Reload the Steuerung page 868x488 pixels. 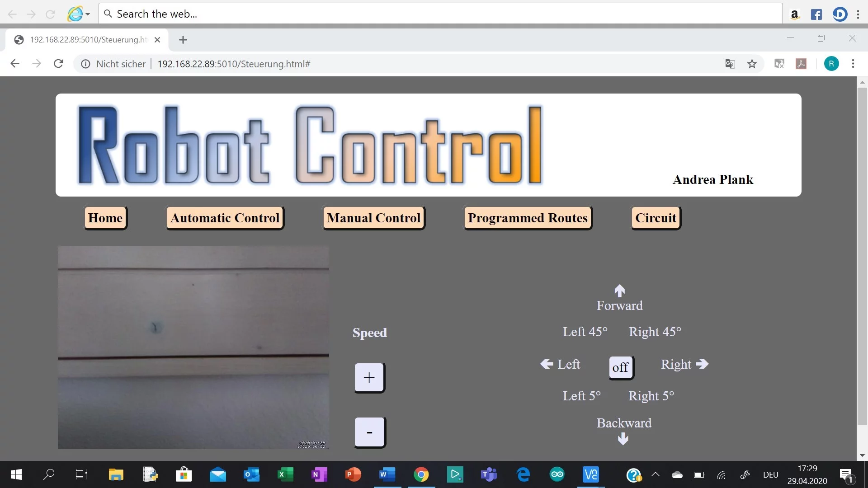(x=58, y=64)
